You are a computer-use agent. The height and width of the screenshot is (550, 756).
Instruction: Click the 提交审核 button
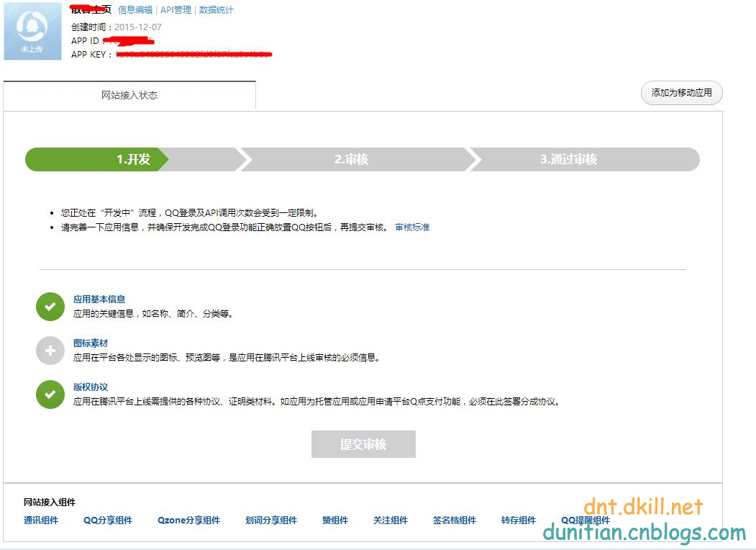(x=363, y=444)
